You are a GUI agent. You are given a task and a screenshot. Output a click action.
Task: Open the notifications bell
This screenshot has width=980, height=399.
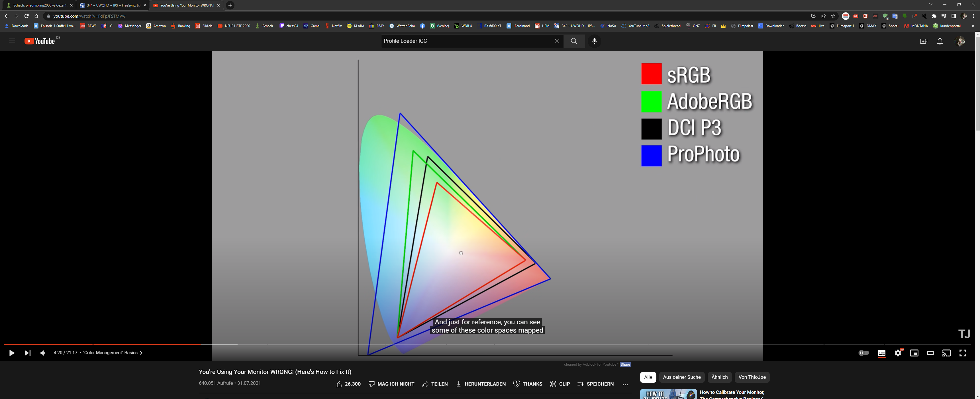[x=940, y=41]
